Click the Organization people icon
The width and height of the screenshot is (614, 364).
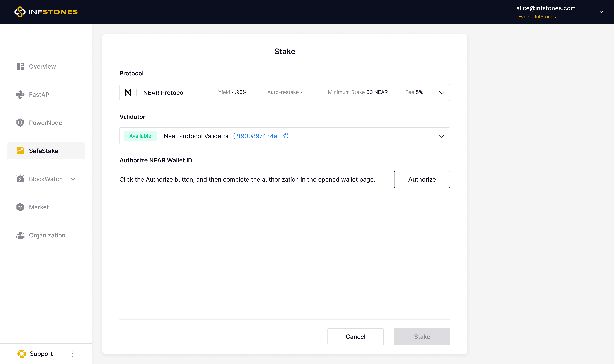pos(20,235)
